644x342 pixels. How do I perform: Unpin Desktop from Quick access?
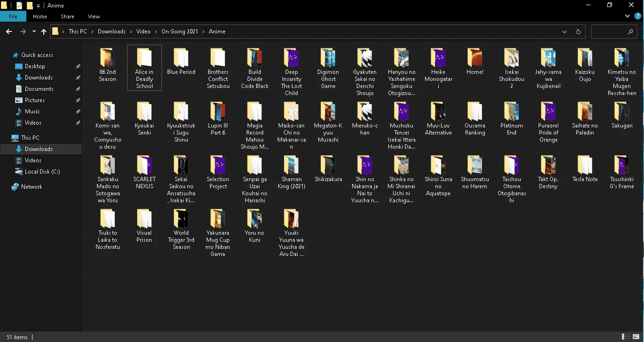click(x=78, y=66)
